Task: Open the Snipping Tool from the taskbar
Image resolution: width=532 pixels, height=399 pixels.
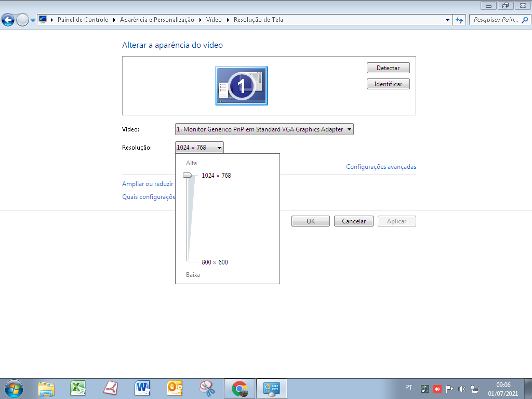Action: coord(207,389)
